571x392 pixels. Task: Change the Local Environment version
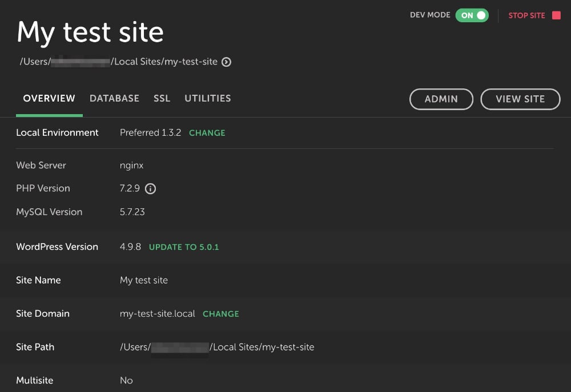pos(207,132)
